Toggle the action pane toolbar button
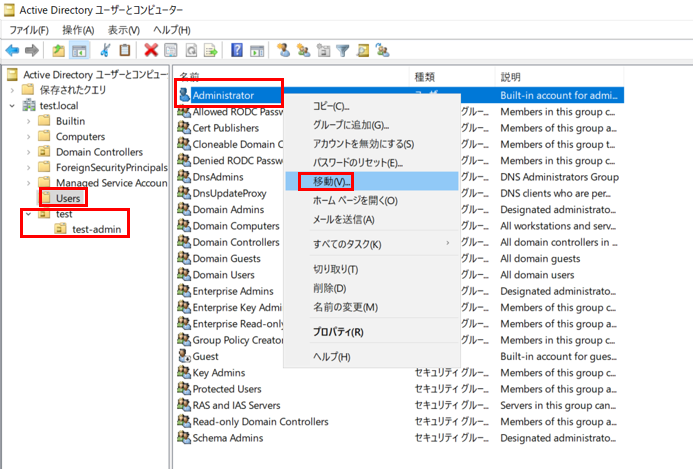 (x=257, y=50)
